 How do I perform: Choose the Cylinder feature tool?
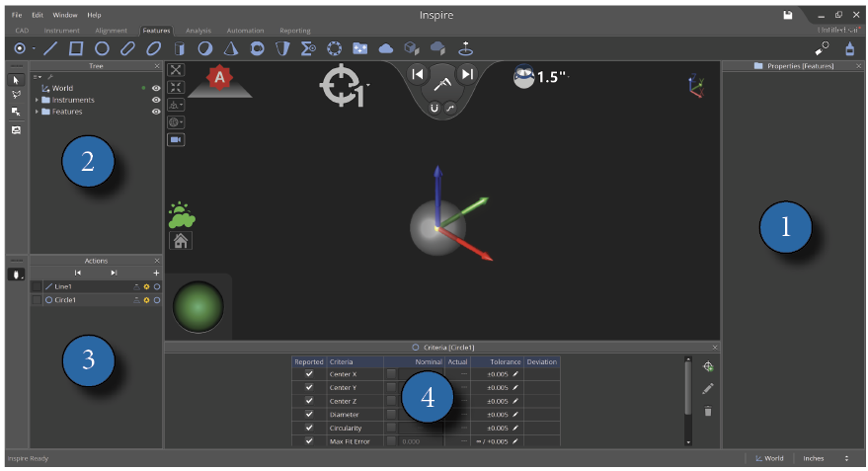(x=180, y=47)
